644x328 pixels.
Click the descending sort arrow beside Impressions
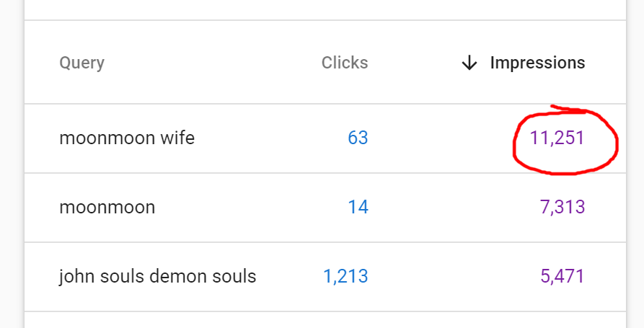pyautogui.click(x=469, y=63)
